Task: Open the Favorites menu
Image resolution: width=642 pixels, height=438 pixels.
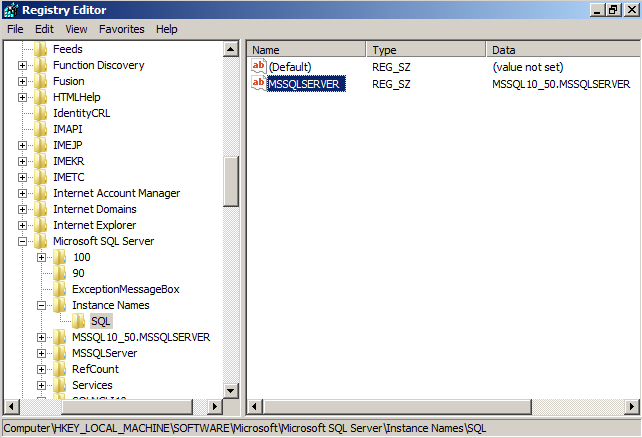Action: tap(122, 29)
